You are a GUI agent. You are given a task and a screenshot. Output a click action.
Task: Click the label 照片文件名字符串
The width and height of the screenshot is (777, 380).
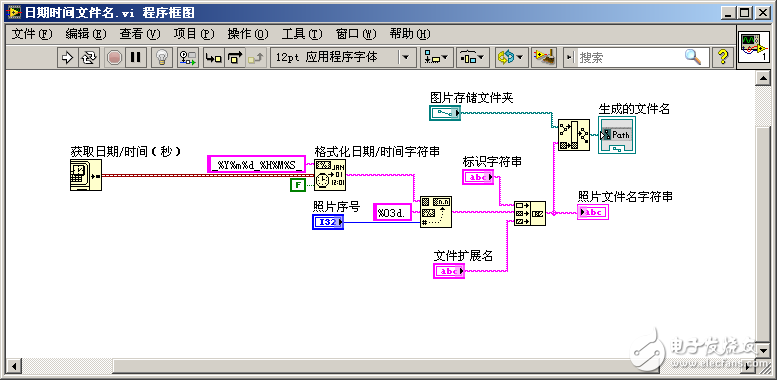tap(625, 197)
